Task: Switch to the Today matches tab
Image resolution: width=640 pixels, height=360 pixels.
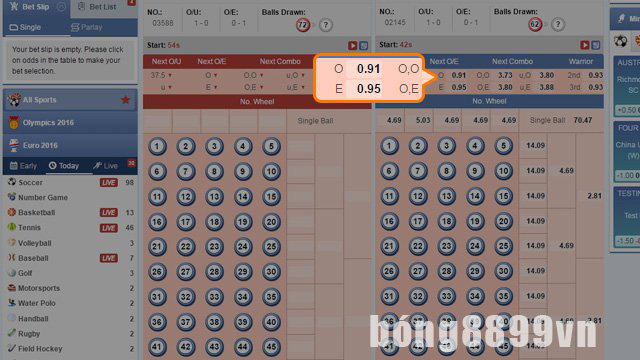Action: [64, 166]
